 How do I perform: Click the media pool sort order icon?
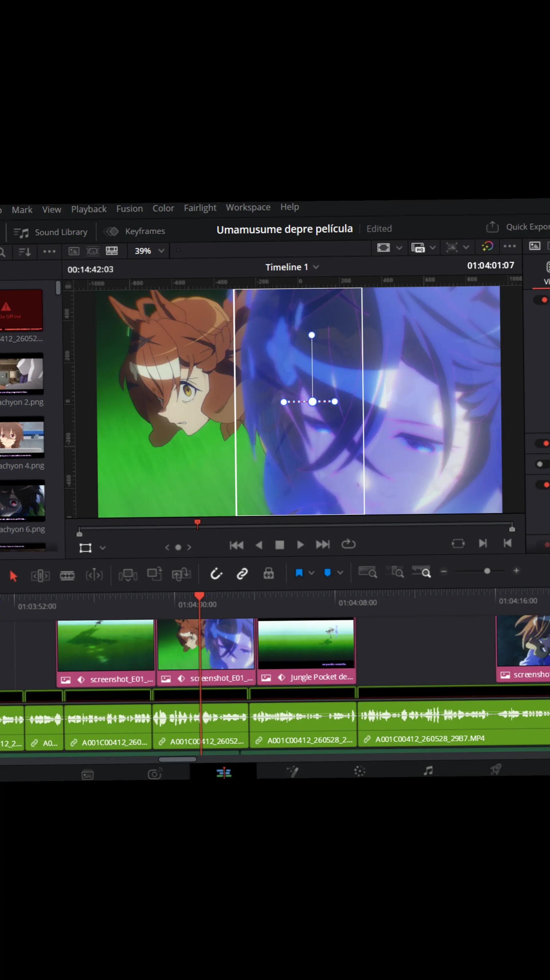coord(25,252)
